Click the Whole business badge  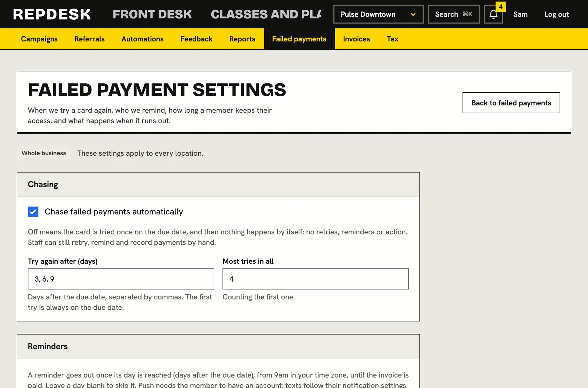[x=44, y=153]
